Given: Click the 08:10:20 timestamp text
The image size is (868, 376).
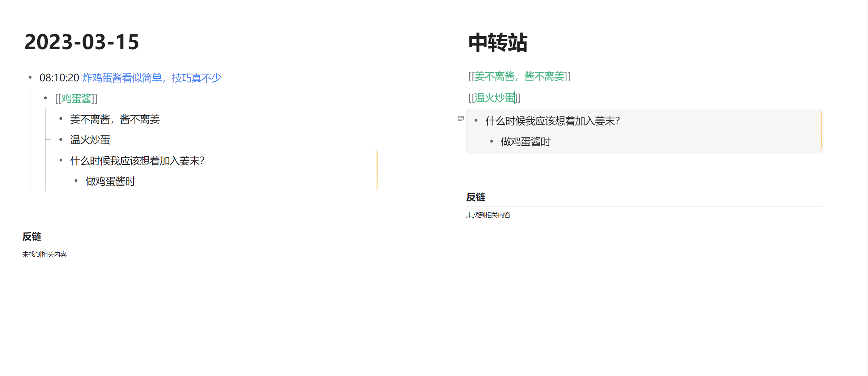Looking at the screenshot, I should coord(59,78).
